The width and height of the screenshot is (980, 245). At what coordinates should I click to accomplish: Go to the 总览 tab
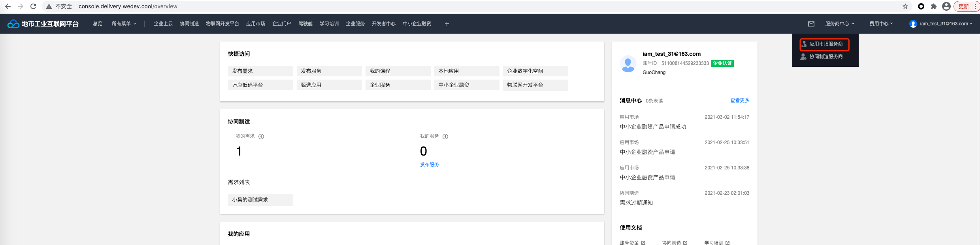click(x=98, y=24)
